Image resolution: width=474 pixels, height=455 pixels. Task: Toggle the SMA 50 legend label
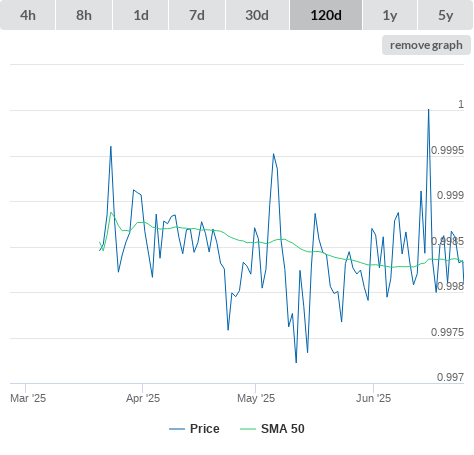pyautogui.click(x=283, y=429)
